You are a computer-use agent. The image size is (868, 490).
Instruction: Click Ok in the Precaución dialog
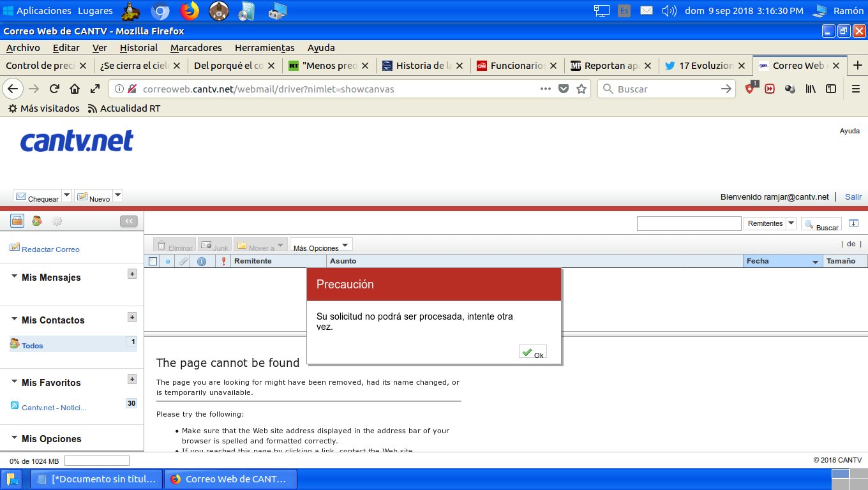tap(533, 352)
